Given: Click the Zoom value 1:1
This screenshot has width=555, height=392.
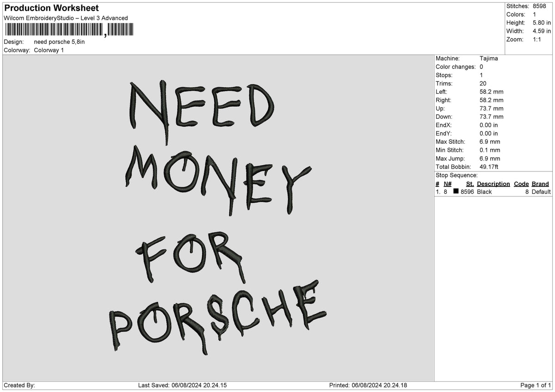Looking at the screenshot, I should click(537, 39).
